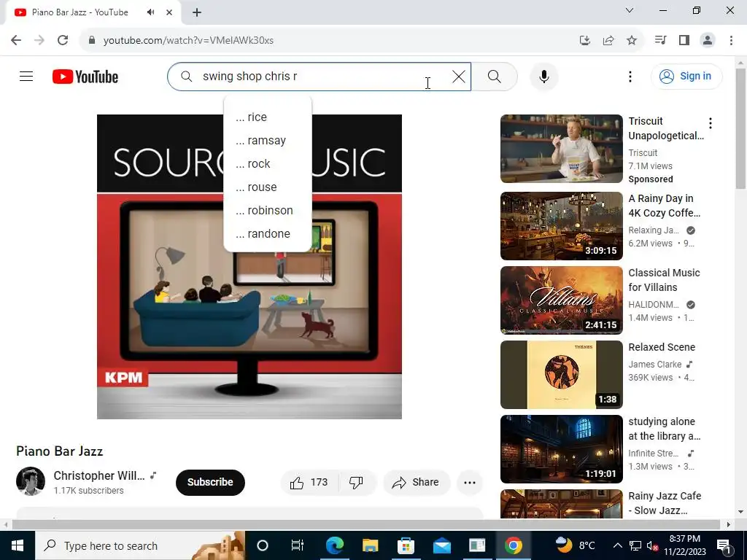The height and width of the screenshot is (560, 747).
Task: Open options menu for Triscuit ad
Action: click(x=710, y=123)
